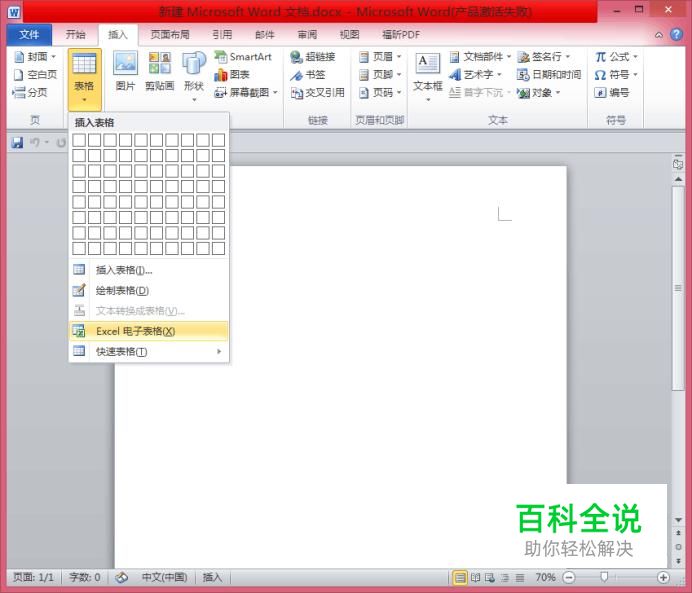Open the 文件 File tab
Viewport: 692px width, 593px height.
pos(29,34)
